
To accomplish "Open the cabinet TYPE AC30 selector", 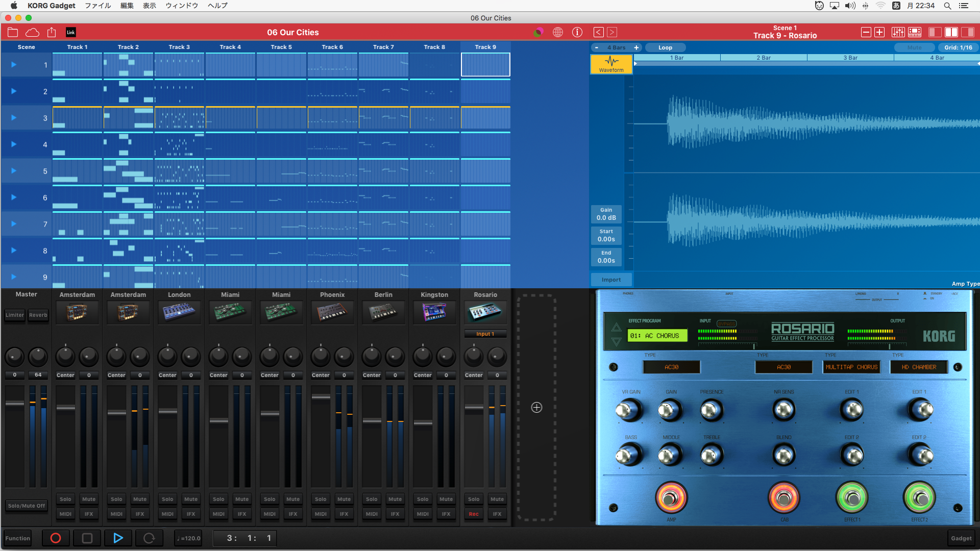I will pos(783,367).
